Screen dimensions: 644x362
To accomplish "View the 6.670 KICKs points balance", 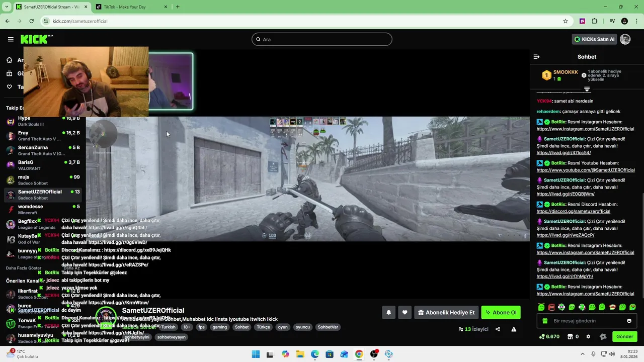I will (x=549, y=336).
